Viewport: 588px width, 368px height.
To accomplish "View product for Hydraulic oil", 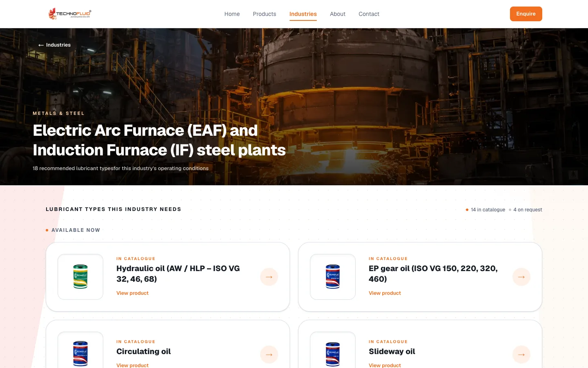I will (x=132, y=293).
